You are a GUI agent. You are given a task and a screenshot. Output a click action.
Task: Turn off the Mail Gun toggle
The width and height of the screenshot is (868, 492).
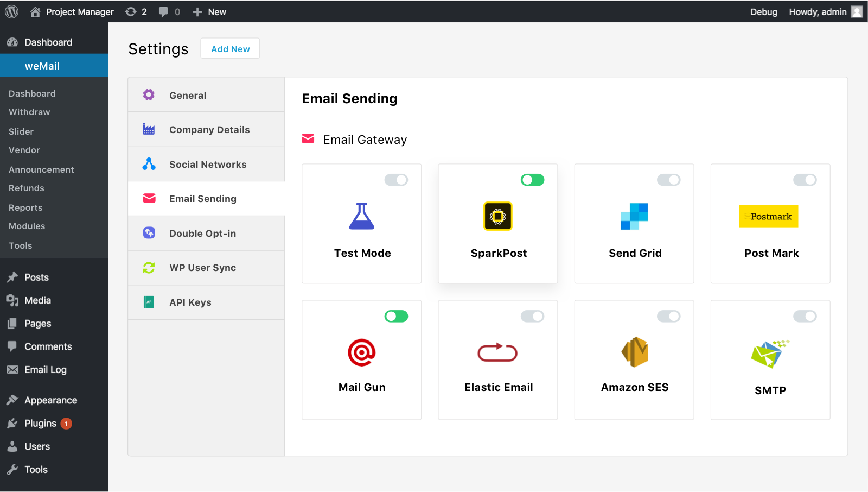[396, 316]
